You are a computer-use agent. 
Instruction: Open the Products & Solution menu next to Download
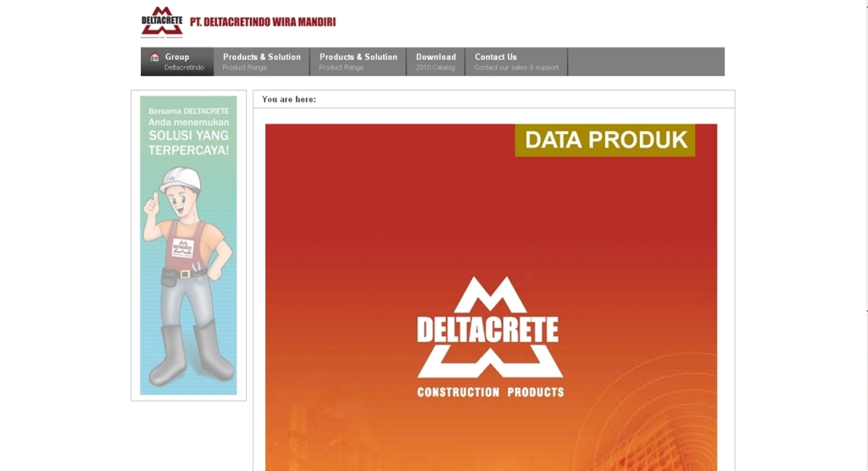point(358,58)
